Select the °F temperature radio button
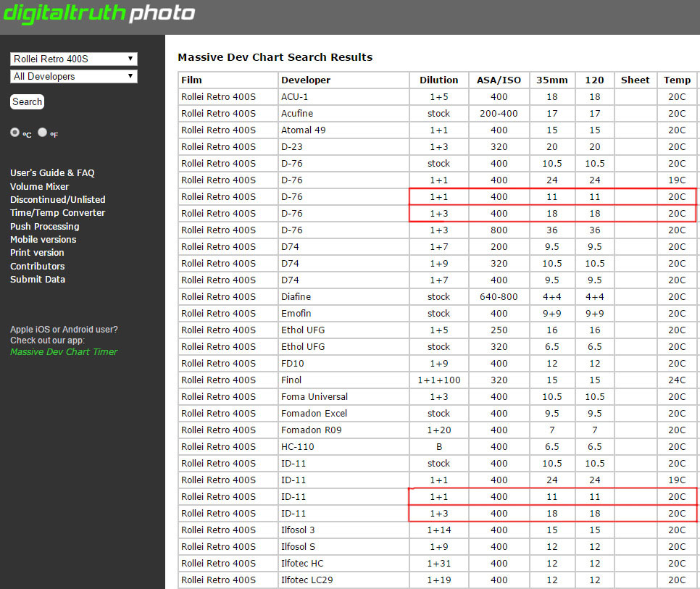The image size is (700, 589). point(42,133)
